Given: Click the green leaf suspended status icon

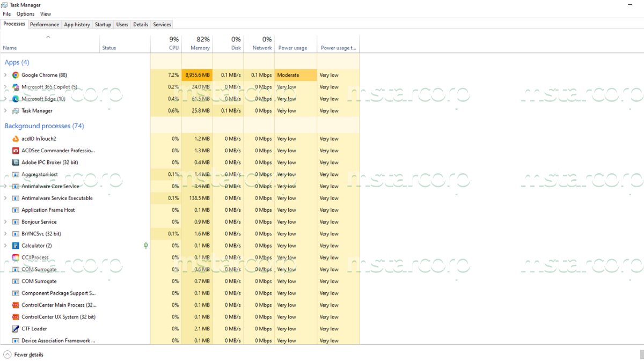Looking at the screenshot, I should click(x=145, y=246).
